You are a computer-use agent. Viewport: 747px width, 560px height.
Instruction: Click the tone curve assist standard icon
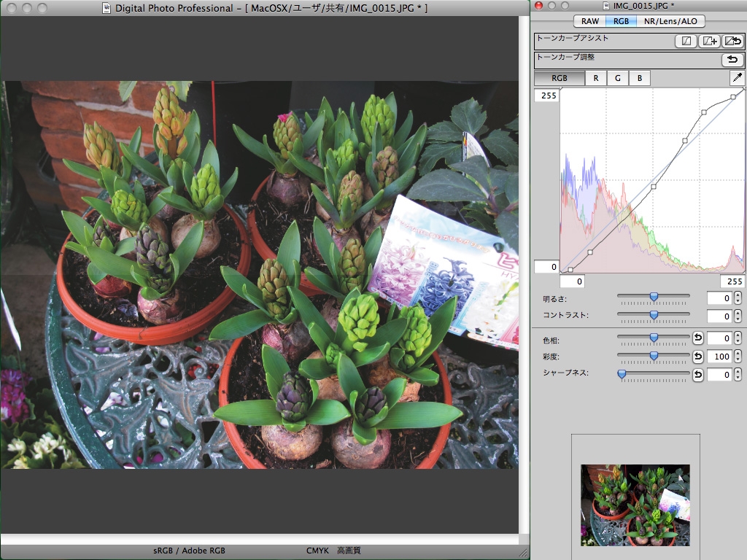(x=686, y=41)
